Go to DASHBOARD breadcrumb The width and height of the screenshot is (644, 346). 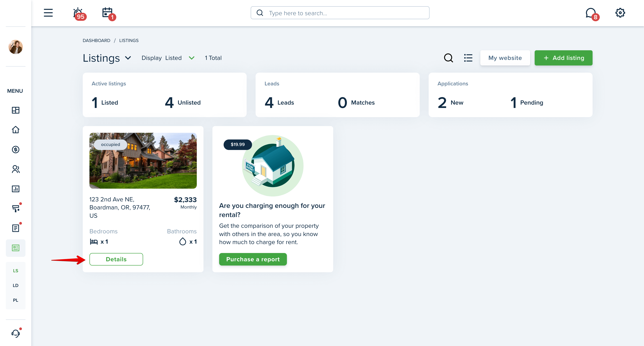coord(96,40)
